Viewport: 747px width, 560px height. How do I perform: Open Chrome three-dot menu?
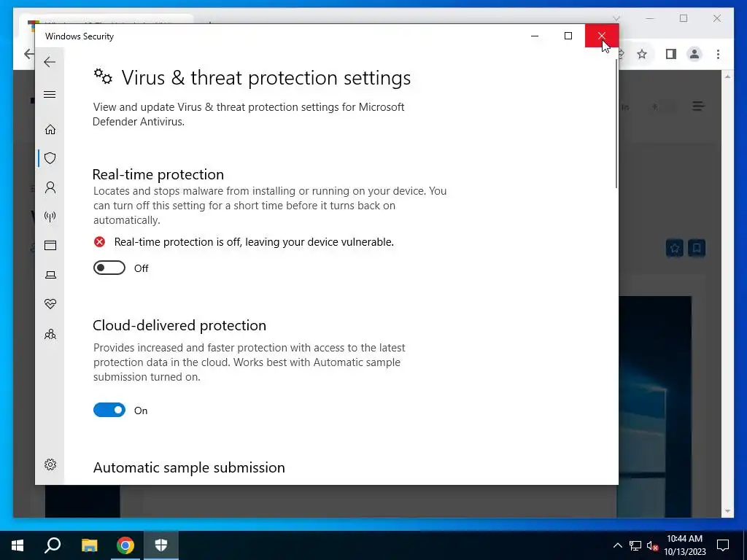point(718,54)
